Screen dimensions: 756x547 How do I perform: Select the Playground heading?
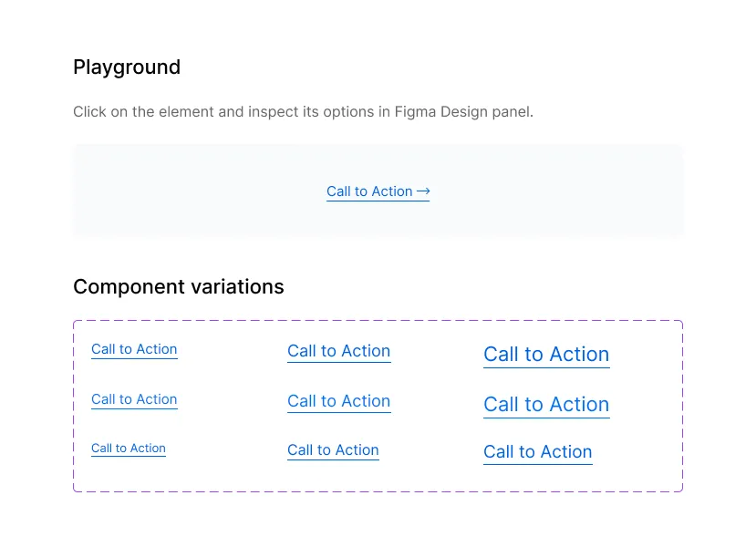pyautogui.click(x=127, y=67)
